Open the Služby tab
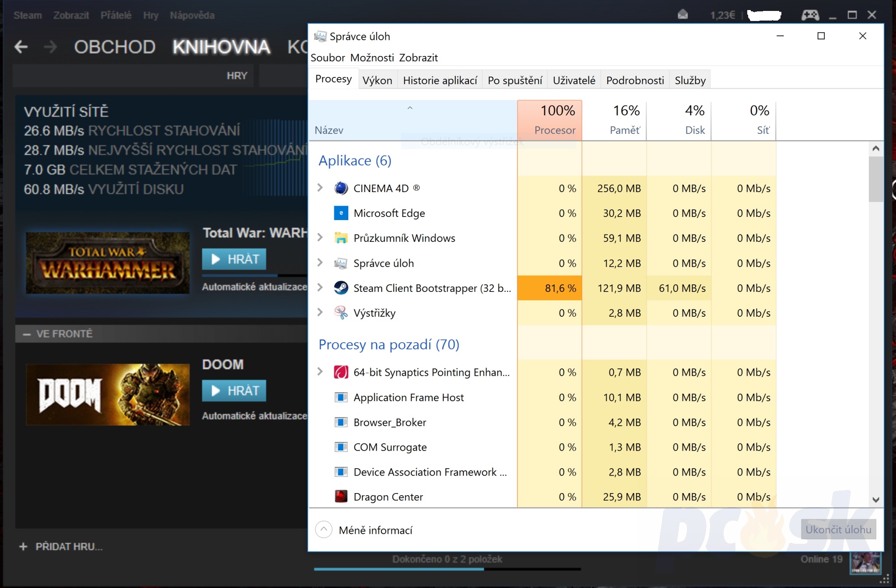Image resolution: width=896 pixels, height=588 pixels. 690,80
